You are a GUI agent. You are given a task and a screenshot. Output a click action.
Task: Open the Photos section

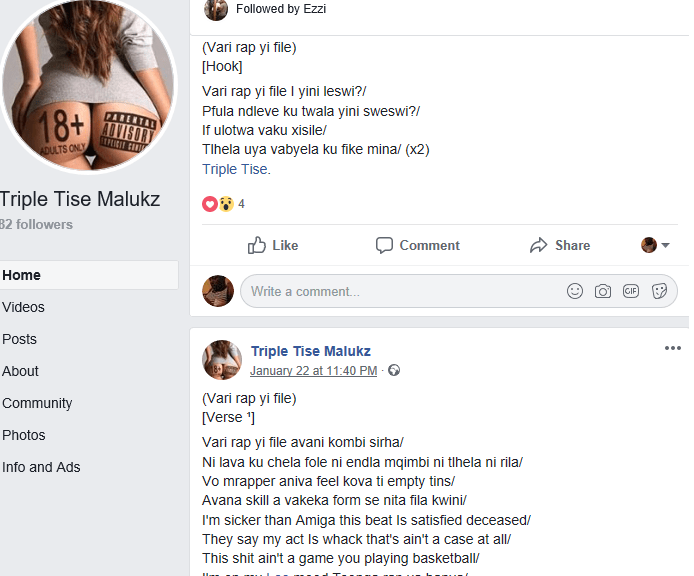tap(24, 435)
